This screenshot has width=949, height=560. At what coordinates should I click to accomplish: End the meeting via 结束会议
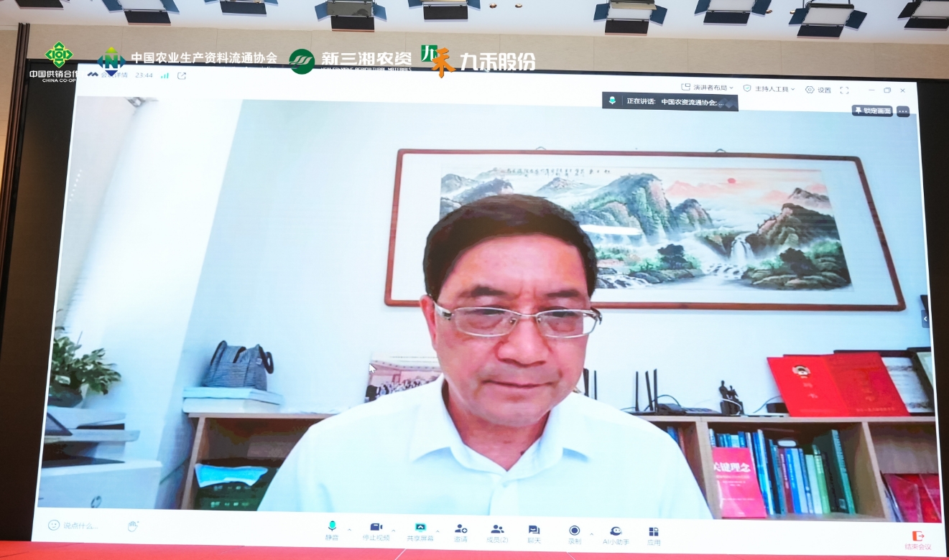click(919, 540)
